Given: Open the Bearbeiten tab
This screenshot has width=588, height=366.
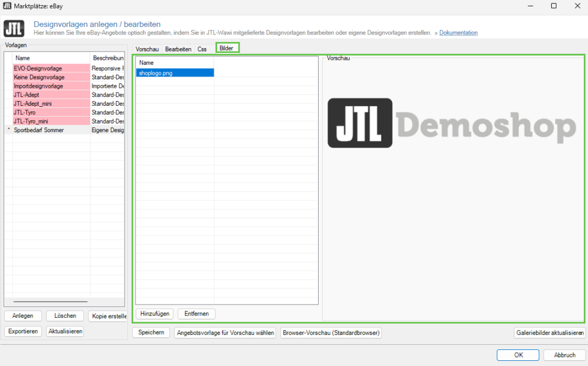Looking at the screenshot, I should click(x=178, y=49).
